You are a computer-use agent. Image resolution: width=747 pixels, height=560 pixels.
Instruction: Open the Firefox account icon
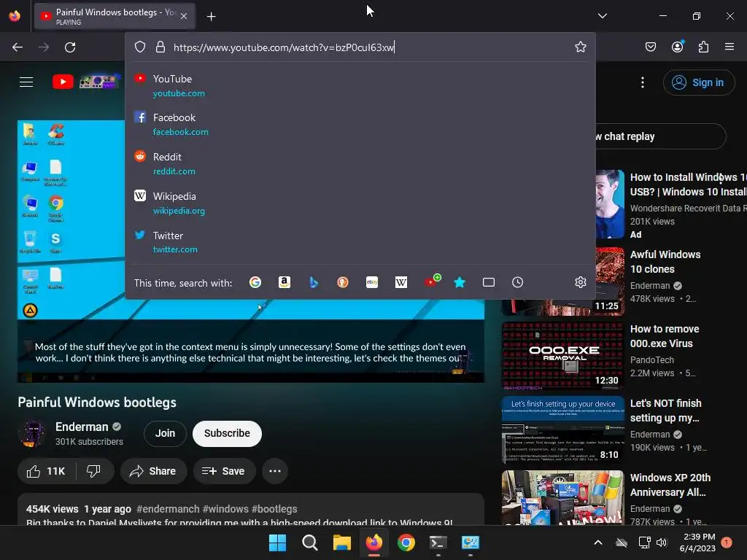(x=677, y=47)
